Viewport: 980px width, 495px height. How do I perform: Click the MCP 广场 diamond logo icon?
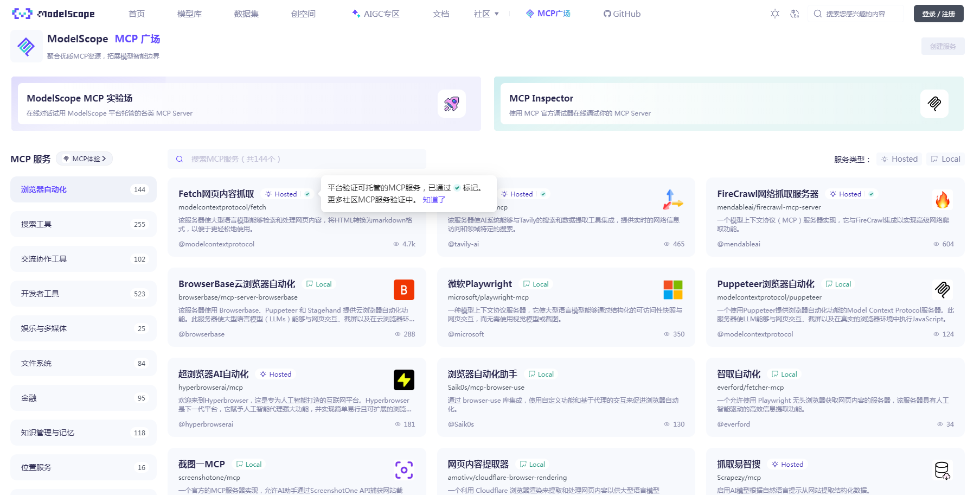[x=26, y=47]
